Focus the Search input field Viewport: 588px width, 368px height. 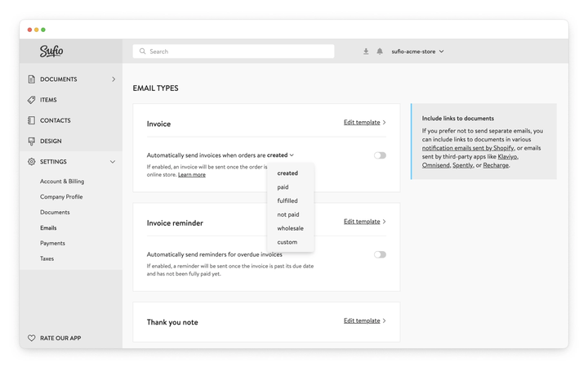(234, 52)
